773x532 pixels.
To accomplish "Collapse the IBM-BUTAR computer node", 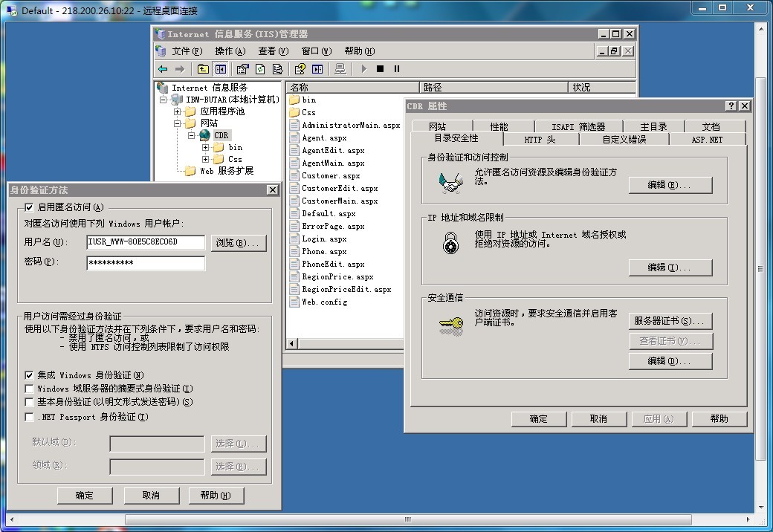I will pos(164,100).
